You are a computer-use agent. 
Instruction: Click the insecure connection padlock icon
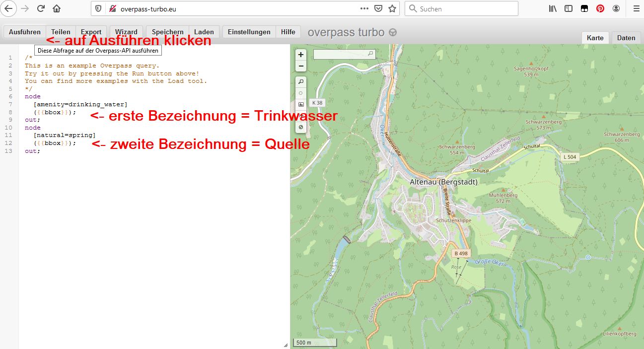pos(112,8)
